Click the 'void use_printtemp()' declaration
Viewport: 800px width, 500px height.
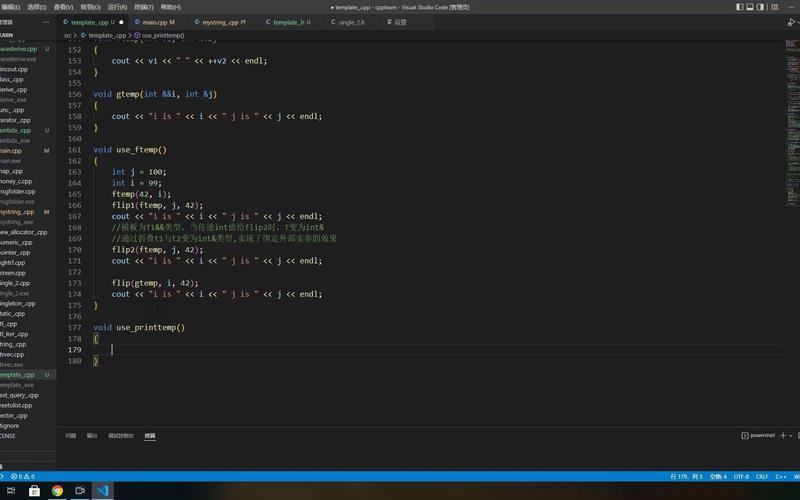(x=139, y=328)
